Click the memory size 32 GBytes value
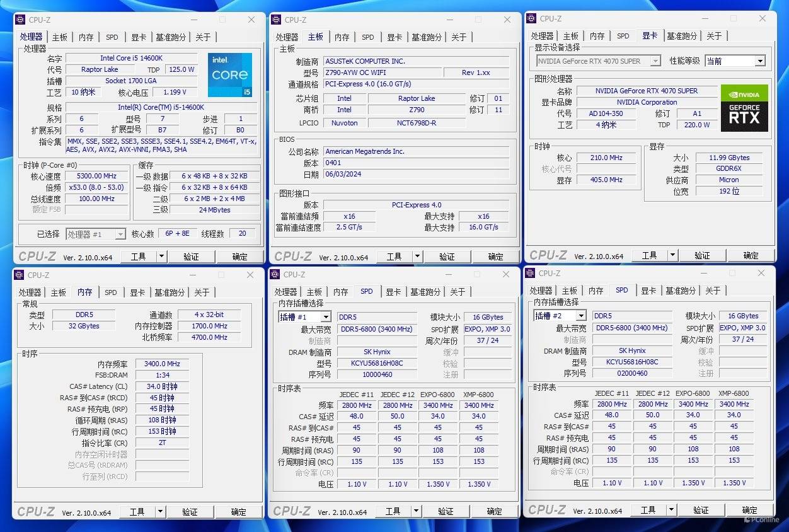The image size is (789, 532). click(x=83, y=326)
